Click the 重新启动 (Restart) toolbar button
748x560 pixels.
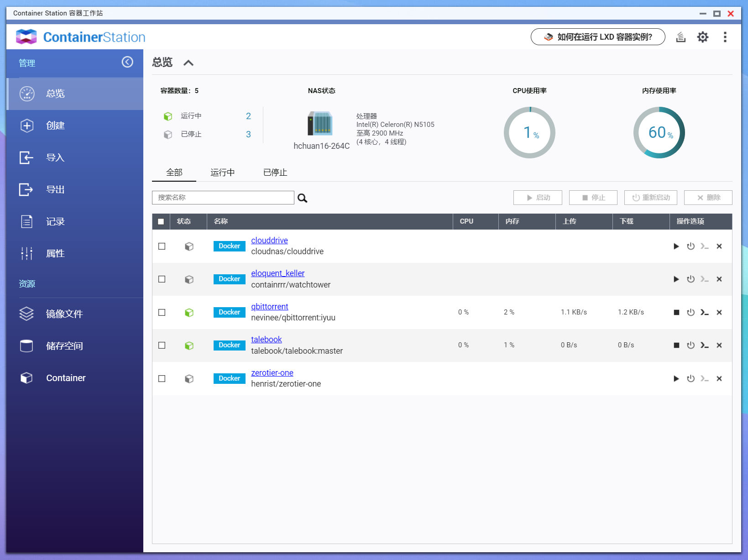[x=651, y=198]
